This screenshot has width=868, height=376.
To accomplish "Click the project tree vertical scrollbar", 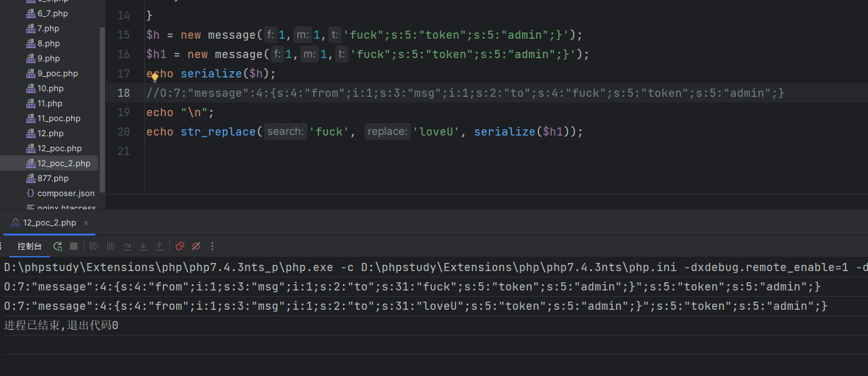I will pyautogui.click(x=102, y=109).
